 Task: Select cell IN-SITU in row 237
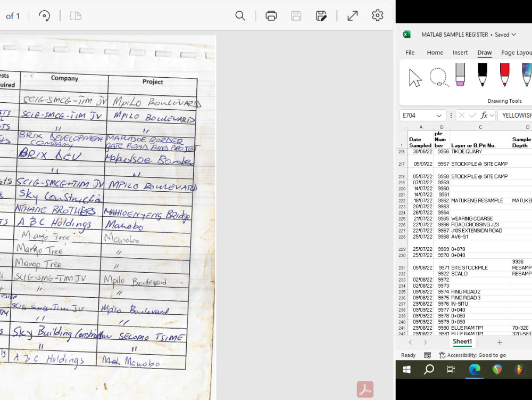point(480,304)
